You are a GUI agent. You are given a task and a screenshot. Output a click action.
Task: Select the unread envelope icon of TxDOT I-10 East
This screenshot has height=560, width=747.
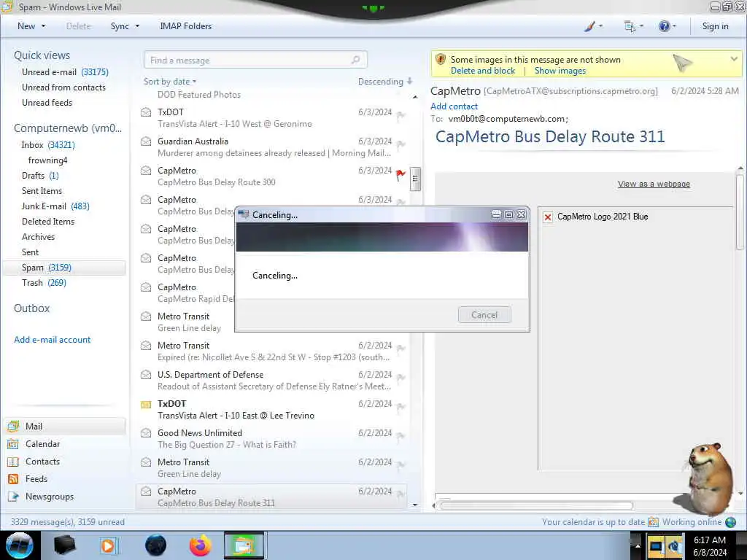146,404
